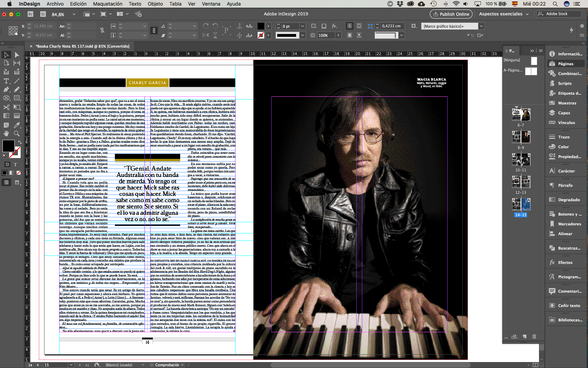
Task: Select the Ellipse Frame tool
Action: pos(6,98)
